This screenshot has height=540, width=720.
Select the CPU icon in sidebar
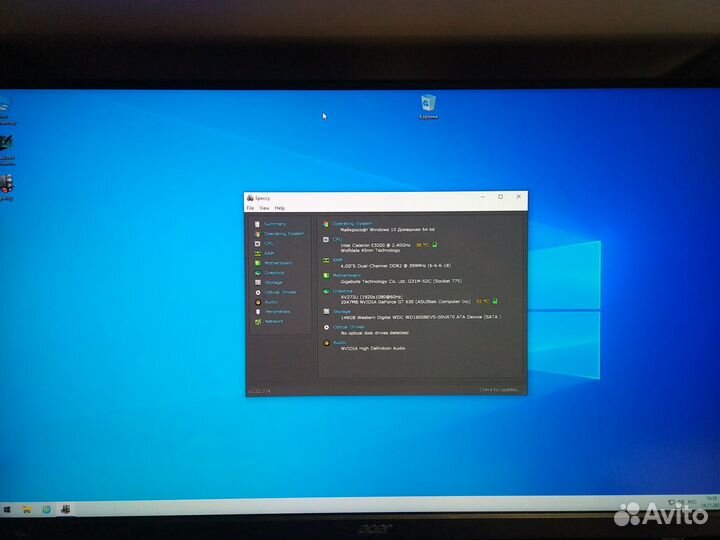click(258, 243)
